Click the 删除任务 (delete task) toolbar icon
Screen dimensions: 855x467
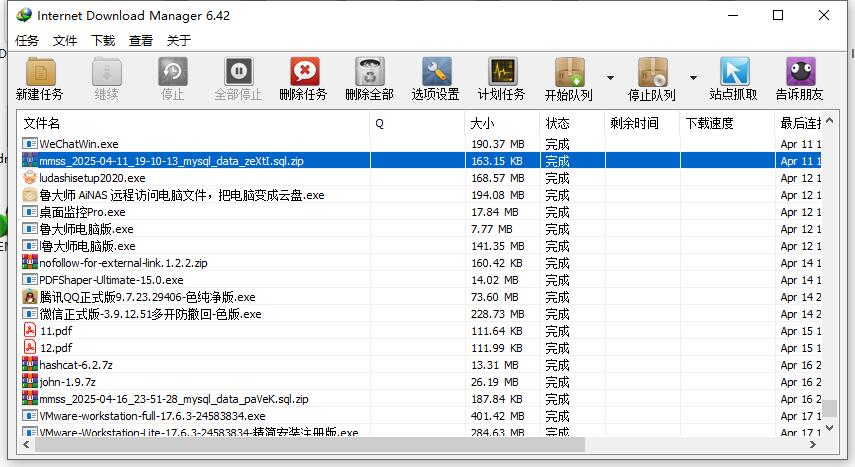click(x=304, y=72)
